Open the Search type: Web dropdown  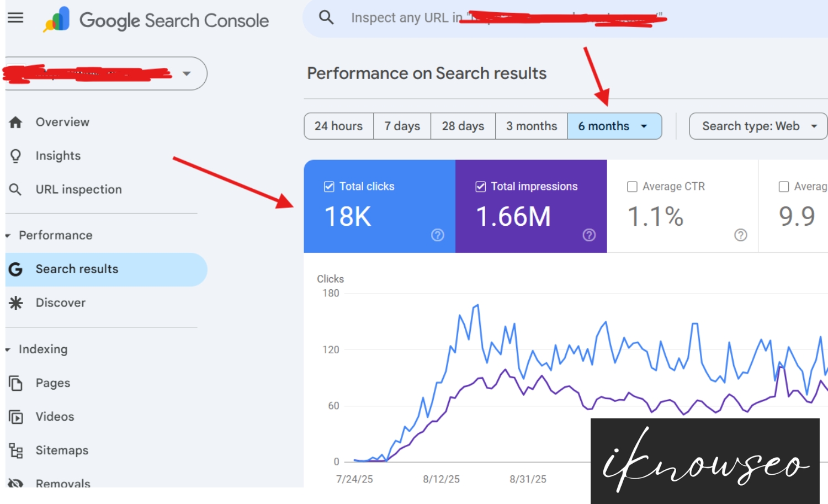(758, 126)
